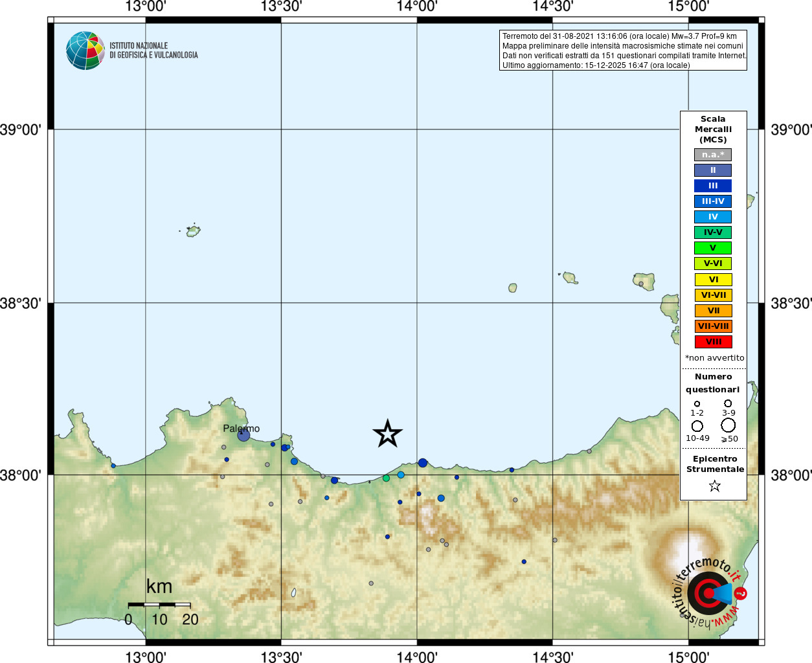This screenshot has width=812, height=663.
Task: Click the Scala Mercalli (MCS) heading
Action: [713, 129]
